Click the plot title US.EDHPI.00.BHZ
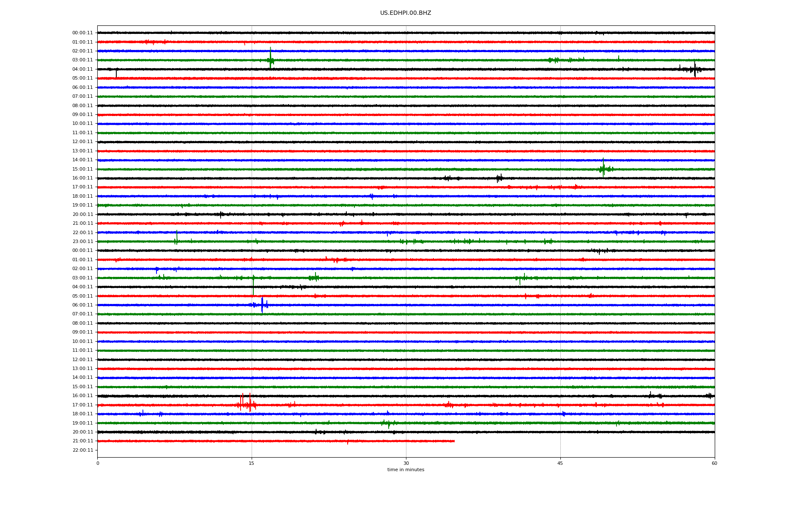 click(x=405, y=13)
